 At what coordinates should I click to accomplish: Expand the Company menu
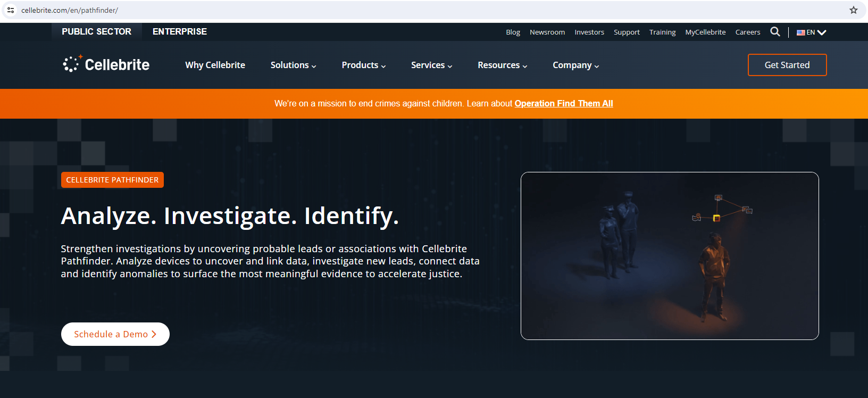[576, 65]
